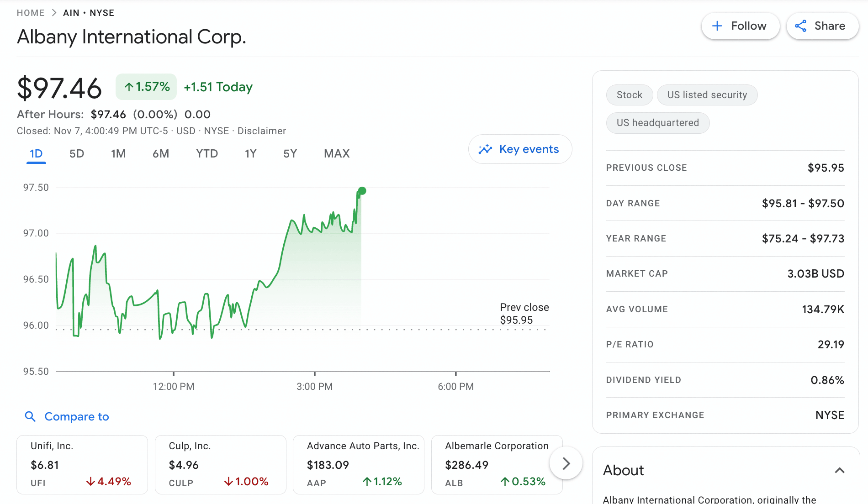Click the PREVIOUS CLOSE value $95.95
This screenshot has height=504, width=868.
pyautogui.click(x=826, y=168)
